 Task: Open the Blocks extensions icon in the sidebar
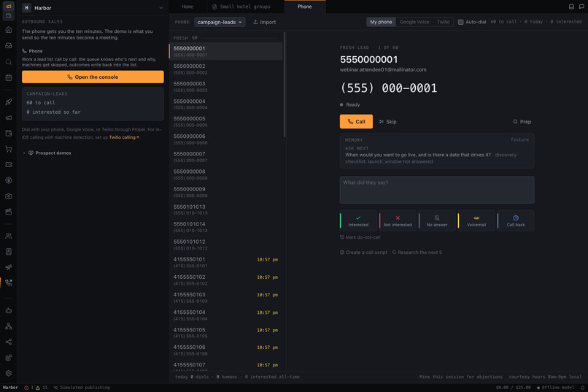click(x=9, y=358)
